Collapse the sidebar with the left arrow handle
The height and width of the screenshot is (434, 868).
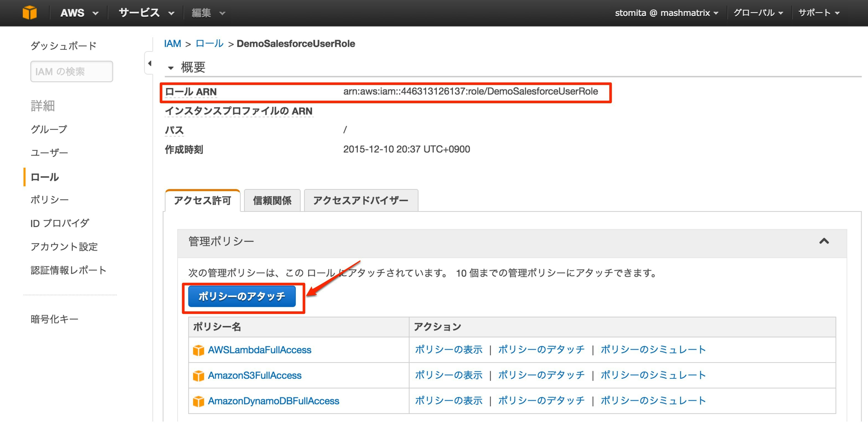(149, 63)
